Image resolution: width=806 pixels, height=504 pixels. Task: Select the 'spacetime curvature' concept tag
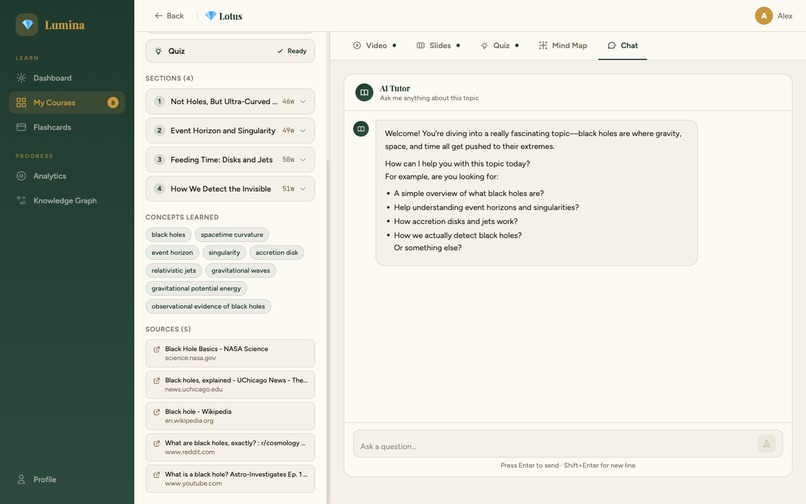pos(232,235)
